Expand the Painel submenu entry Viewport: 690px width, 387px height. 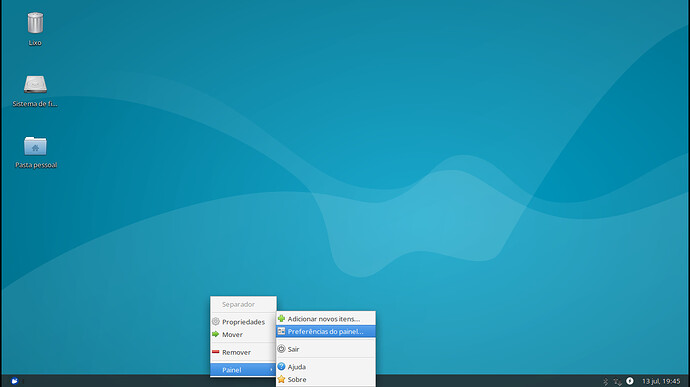[243, 370]
